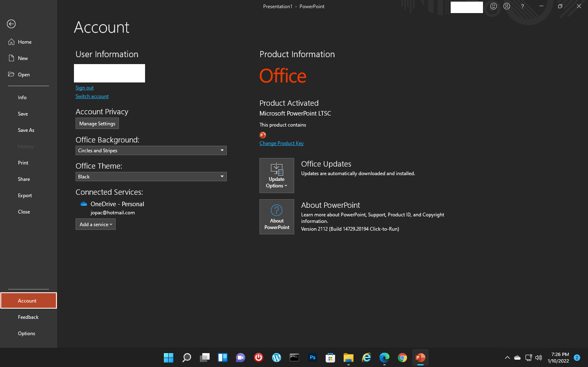Select the Account tab in sidebar
The width and height of the screenshot is (588, 367).
point(29,301)
